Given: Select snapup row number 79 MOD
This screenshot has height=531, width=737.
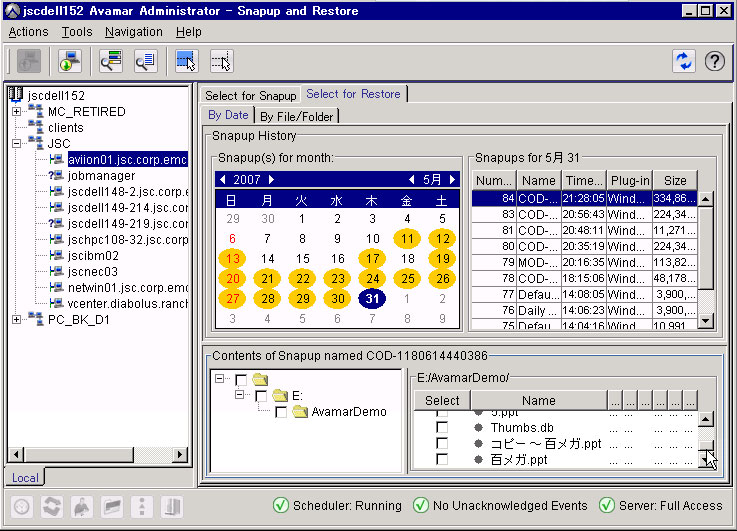Looking at the screenshot, I should pyautogui.click(x=584, y=262).
